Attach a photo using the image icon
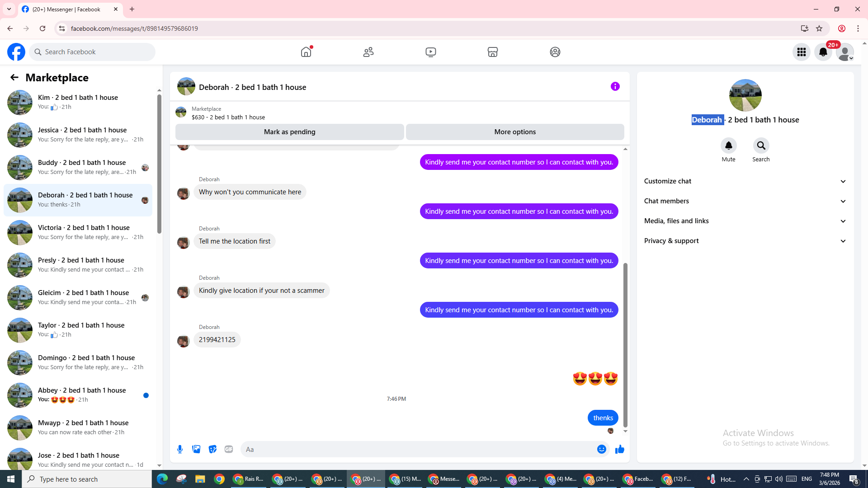 (x=196, y=449)
